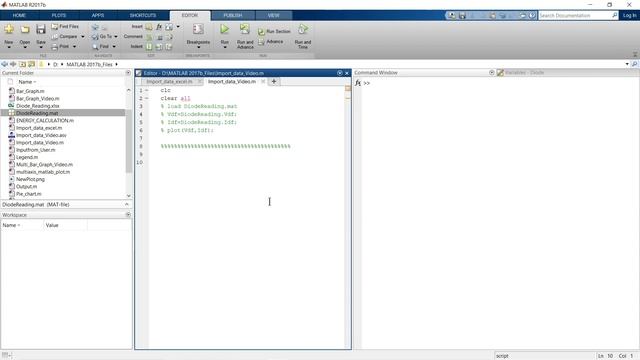Click the Name column header in Current Folder
The image size is (640, 360).
click(x=27, y=82)
